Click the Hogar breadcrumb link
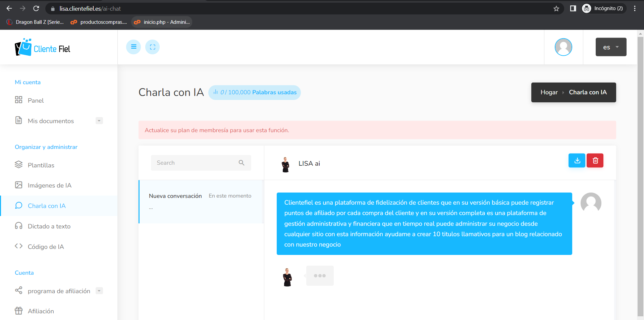The width and height of the screenshot is (644, 320). point(549,92)
